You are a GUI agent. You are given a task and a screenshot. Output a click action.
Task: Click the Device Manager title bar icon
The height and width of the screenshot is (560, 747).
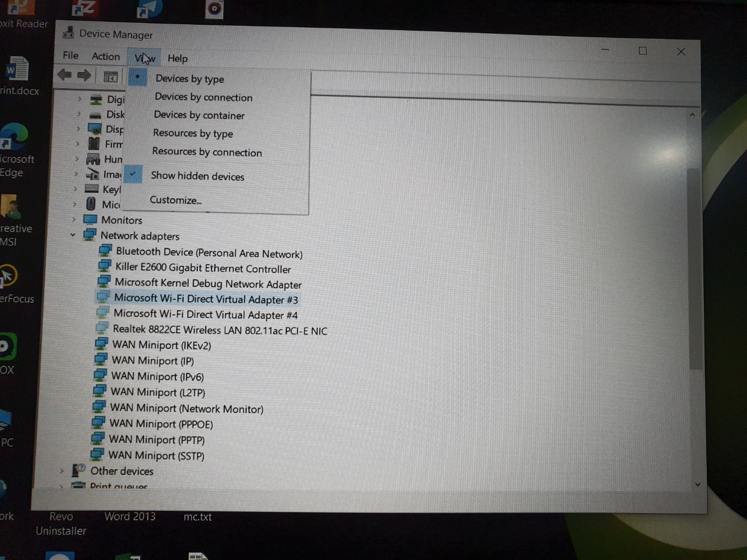pyautogui.click(x=69, y=32)
